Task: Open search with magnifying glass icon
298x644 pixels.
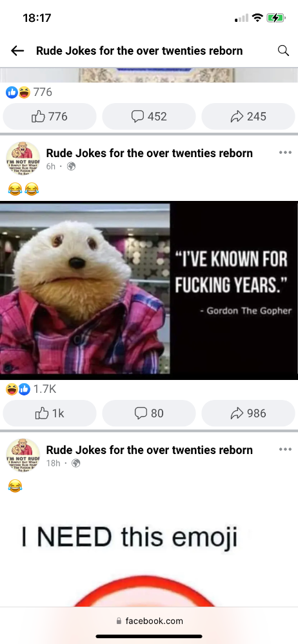Action: [283, 50]
